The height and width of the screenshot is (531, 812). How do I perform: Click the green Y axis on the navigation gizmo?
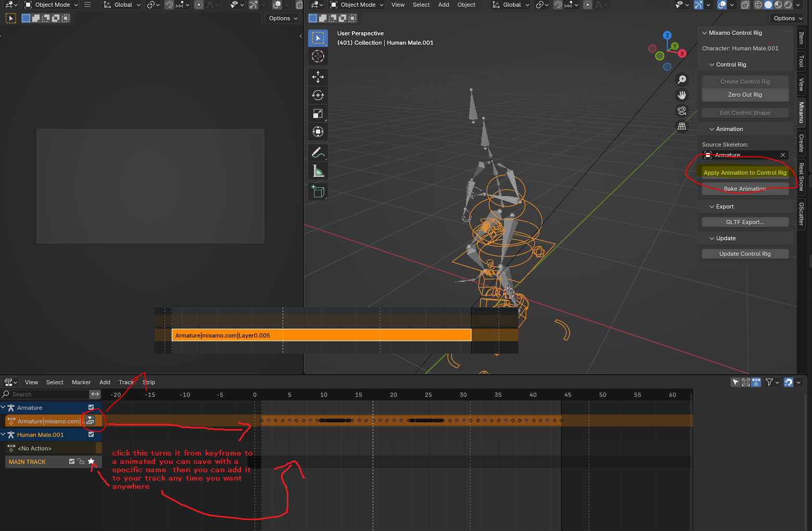click(675, 46)
